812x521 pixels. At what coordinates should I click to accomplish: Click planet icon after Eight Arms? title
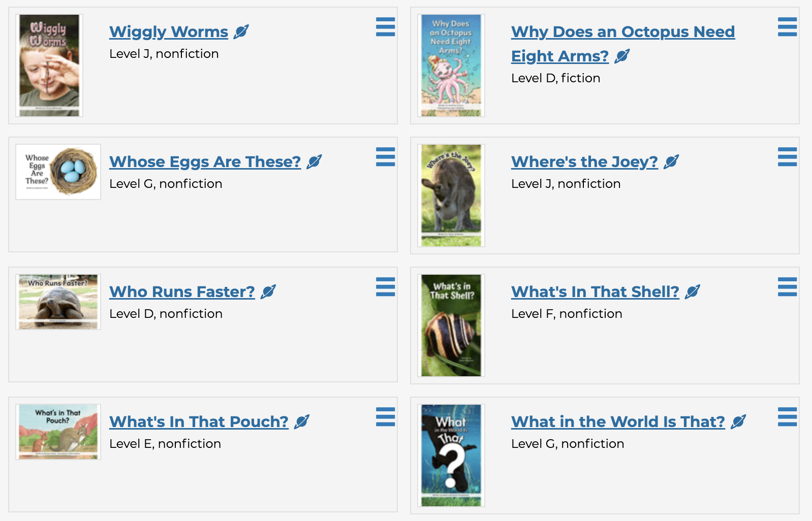pos(621,56)
